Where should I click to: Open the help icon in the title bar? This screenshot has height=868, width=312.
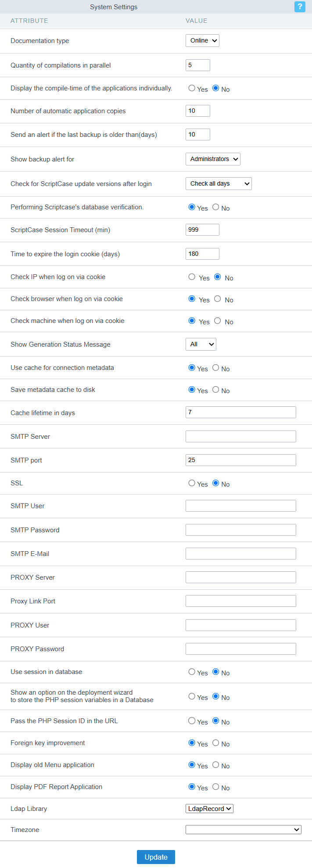click(300, 7)
